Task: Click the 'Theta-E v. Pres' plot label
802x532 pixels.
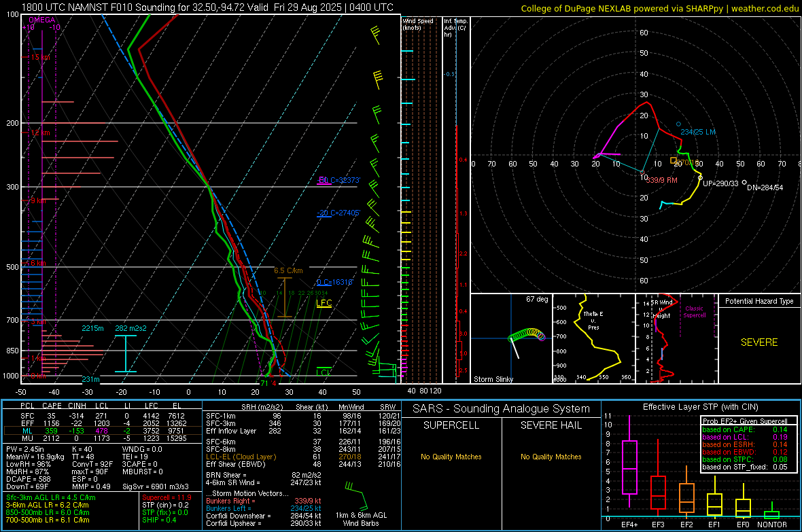Action: 593,320
